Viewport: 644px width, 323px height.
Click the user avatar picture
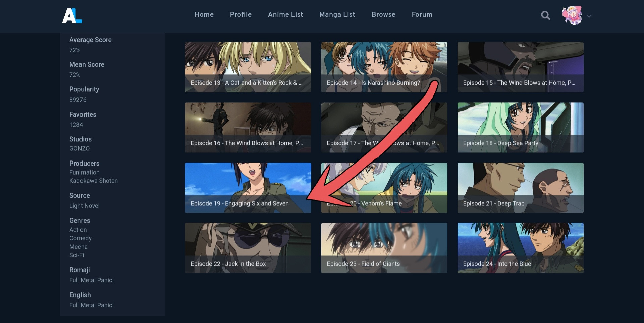point(572,15)
